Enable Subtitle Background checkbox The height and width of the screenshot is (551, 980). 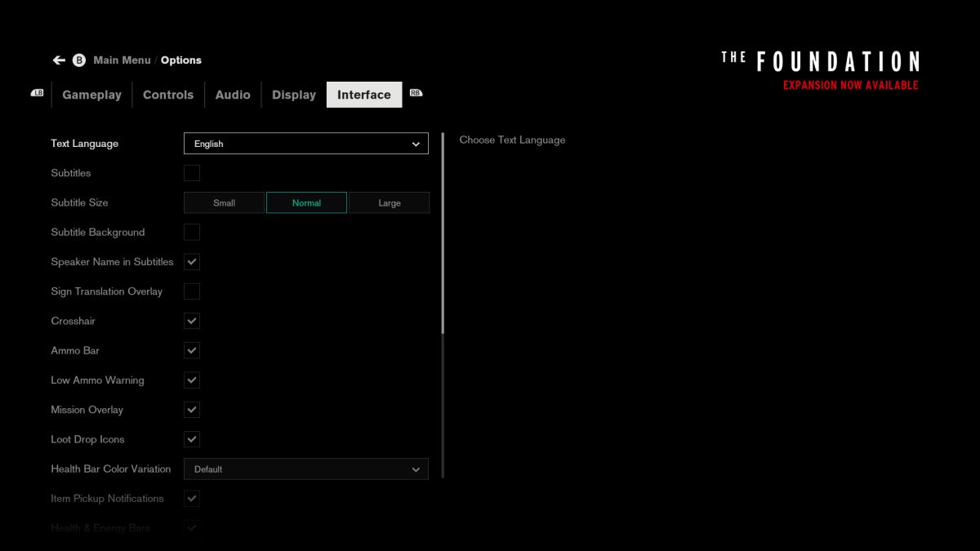(192, 233)
